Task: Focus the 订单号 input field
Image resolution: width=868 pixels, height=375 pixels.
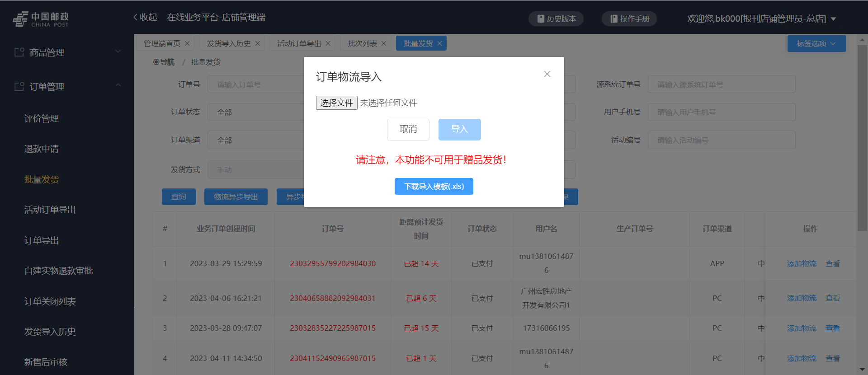Action: [x=256, y=84]
